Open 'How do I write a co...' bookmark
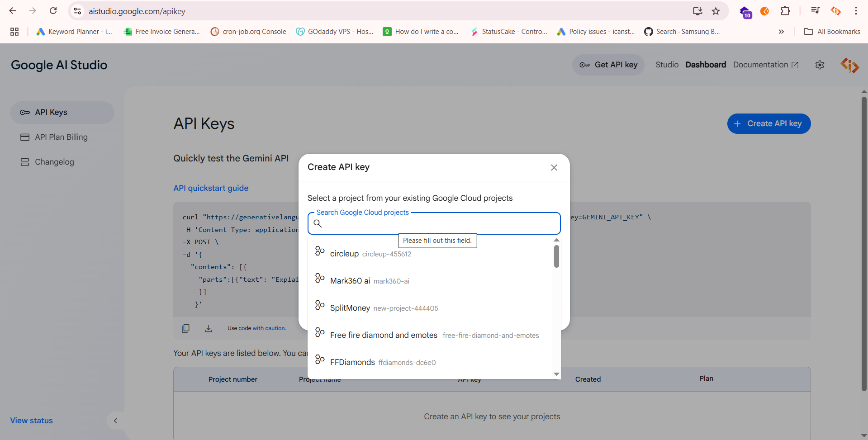The image size is (868, 440). pyautogui.click(x=421, y=32)
